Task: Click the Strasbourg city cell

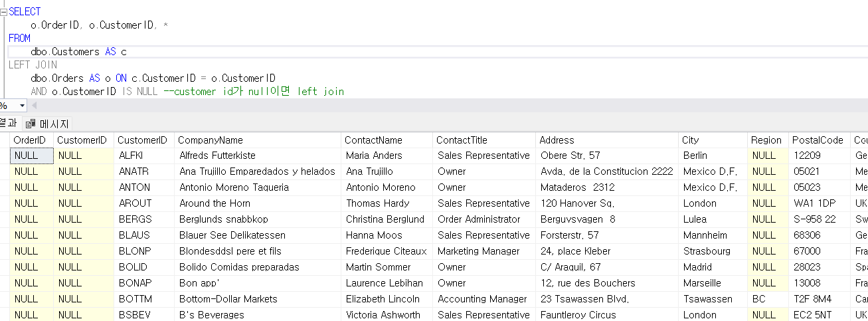Action: coord(713,251)
